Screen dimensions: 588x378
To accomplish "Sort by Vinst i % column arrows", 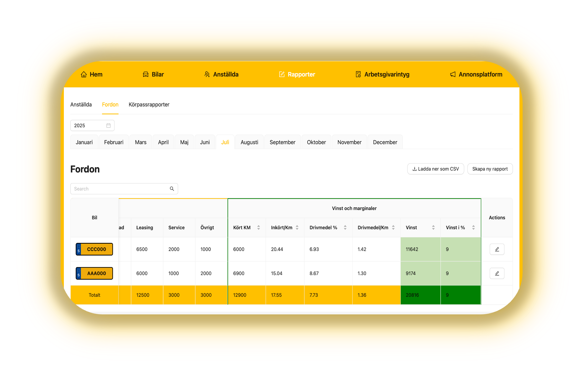I will 473,228.
